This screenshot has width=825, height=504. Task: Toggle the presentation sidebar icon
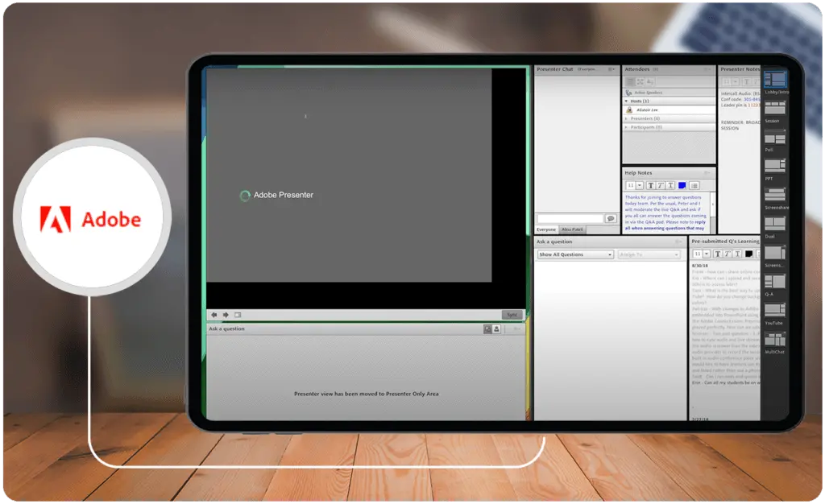pyautogui.click(x=238, y=315)
